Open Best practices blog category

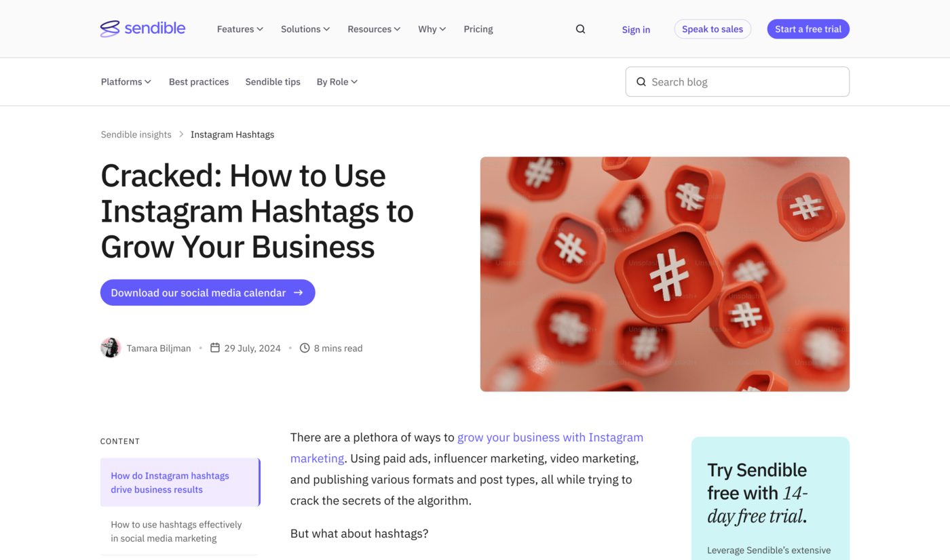(x=199, y=82)
